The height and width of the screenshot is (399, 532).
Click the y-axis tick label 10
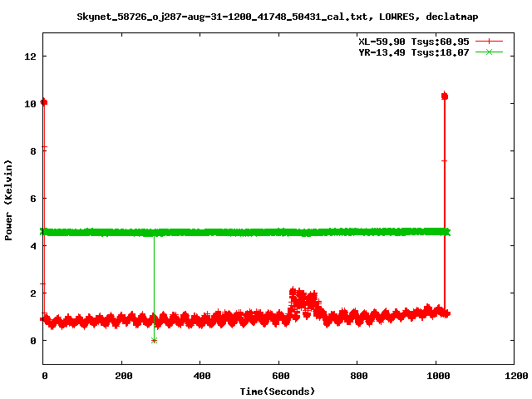(x=30, y=104)
